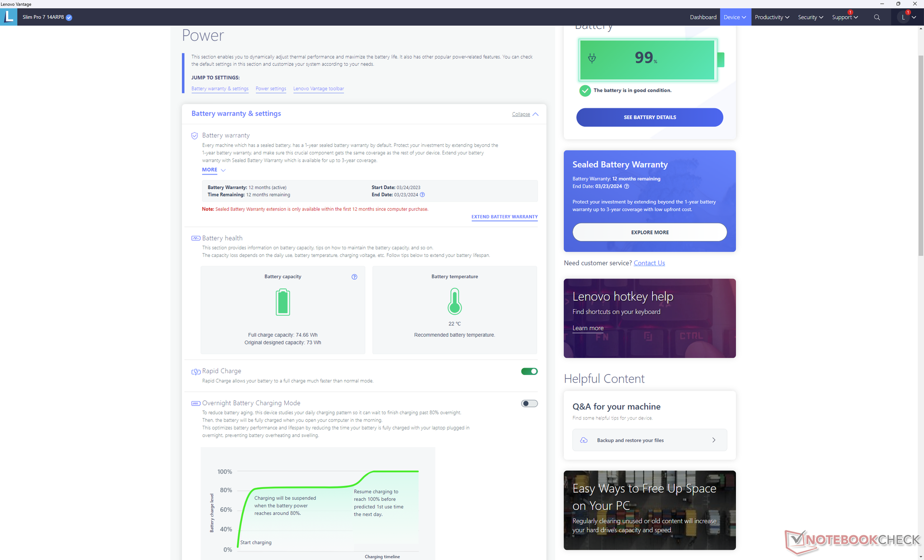Open the Support menu
The width and height of the screenshot is (924, 560).
(x=845, y=17)
